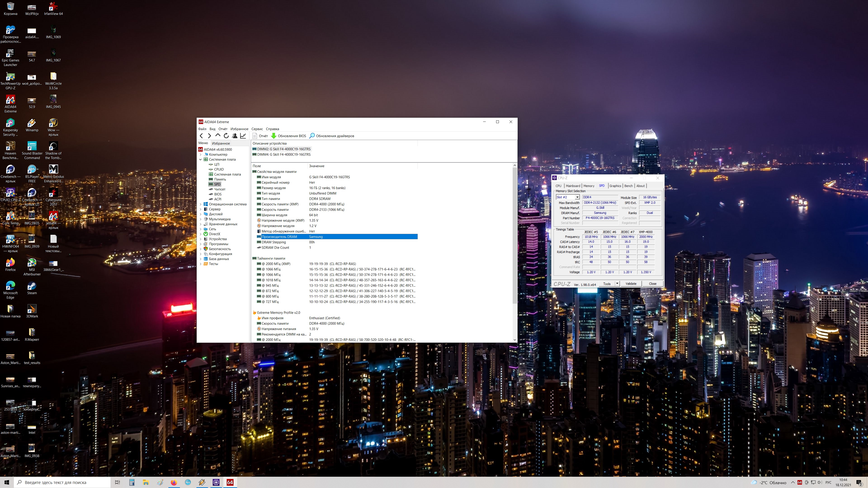
Task: Click the Refresh toolbar icon in AIDA64
Action: [226, 136]
